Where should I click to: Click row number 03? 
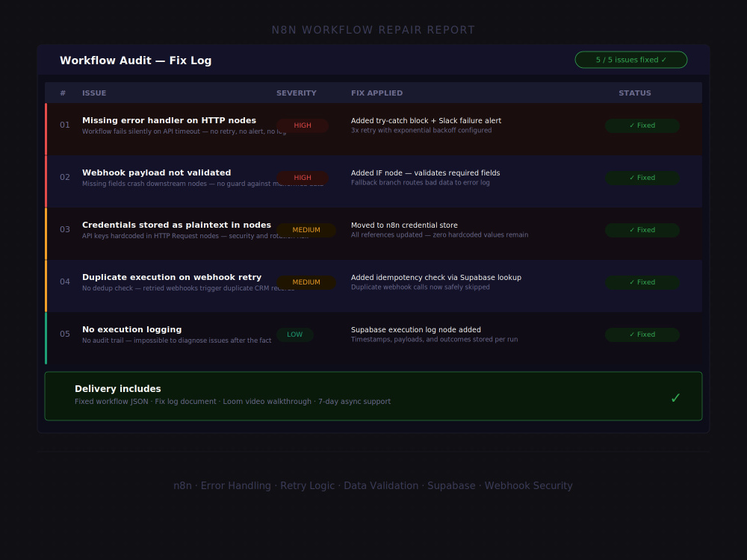click(x=65, y=230)
